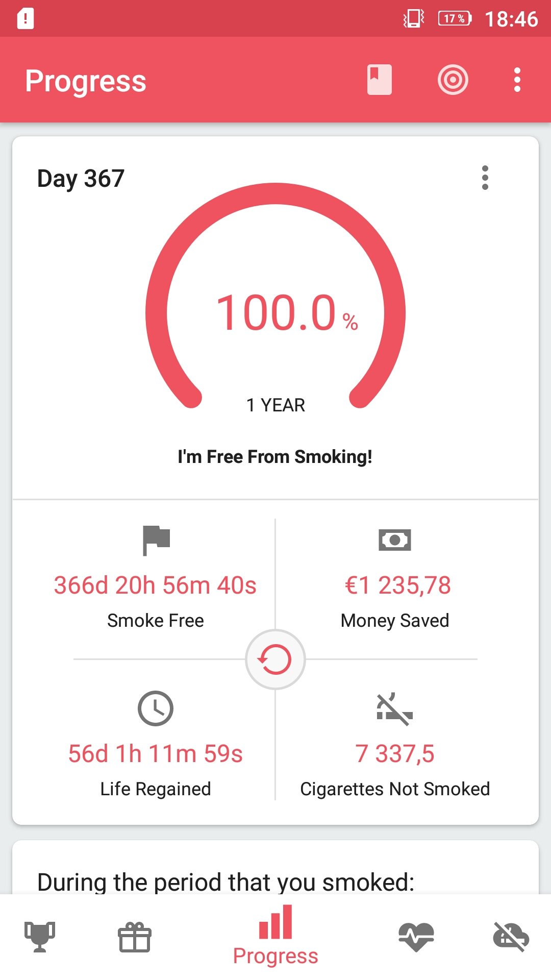Tap the Money Saved banknote icon
Screen dimensions: 551x980
(395, 540)
